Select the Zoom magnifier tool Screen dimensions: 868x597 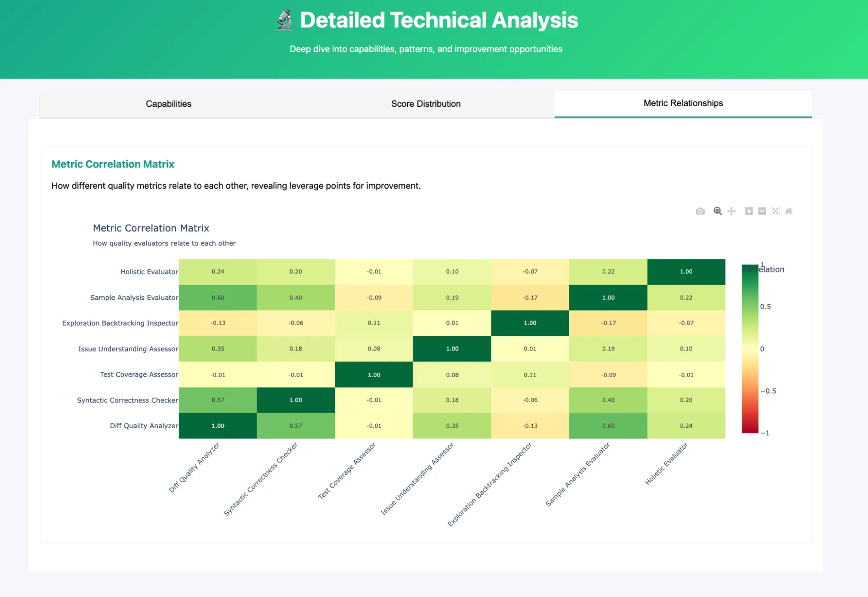718,211
